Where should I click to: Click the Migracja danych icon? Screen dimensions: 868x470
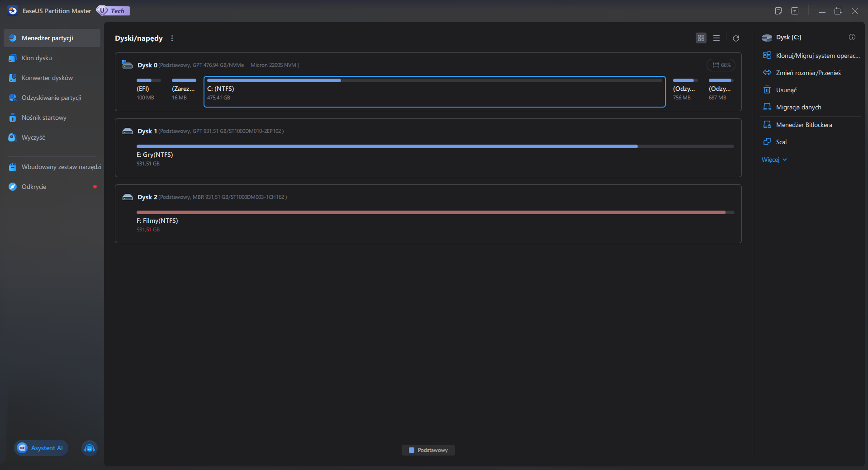tap(767, 107)
